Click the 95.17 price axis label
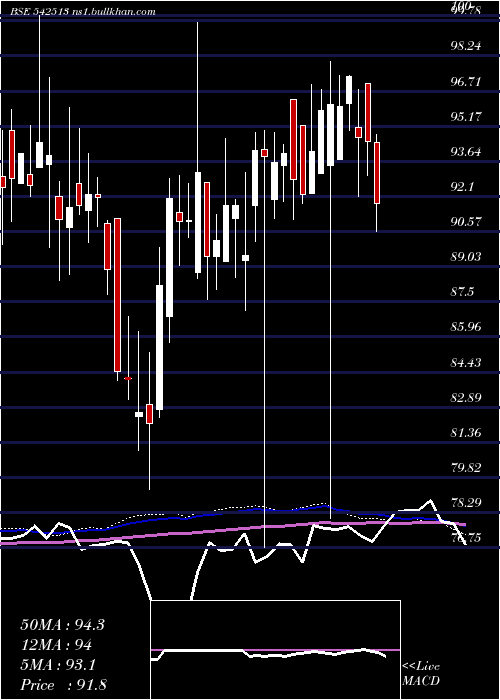The width and height of the screenshot is (500, 700). coord(467,117)
